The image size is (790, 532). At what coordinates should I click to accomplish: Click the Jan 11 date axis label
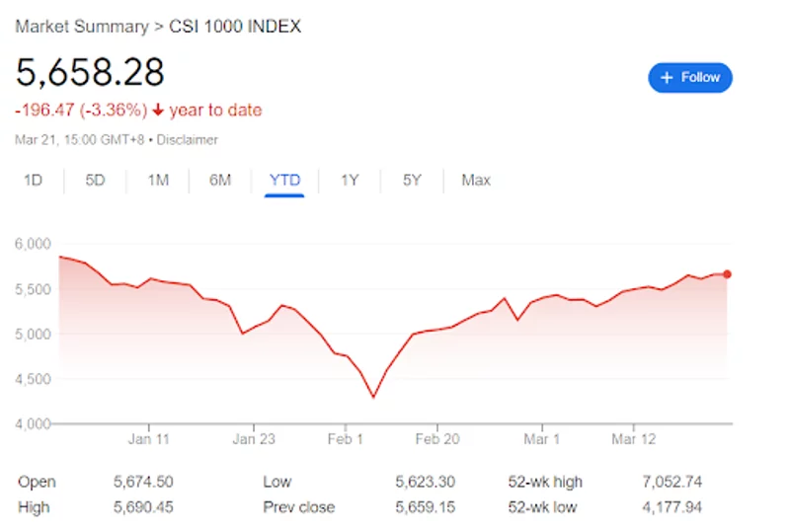149,437
